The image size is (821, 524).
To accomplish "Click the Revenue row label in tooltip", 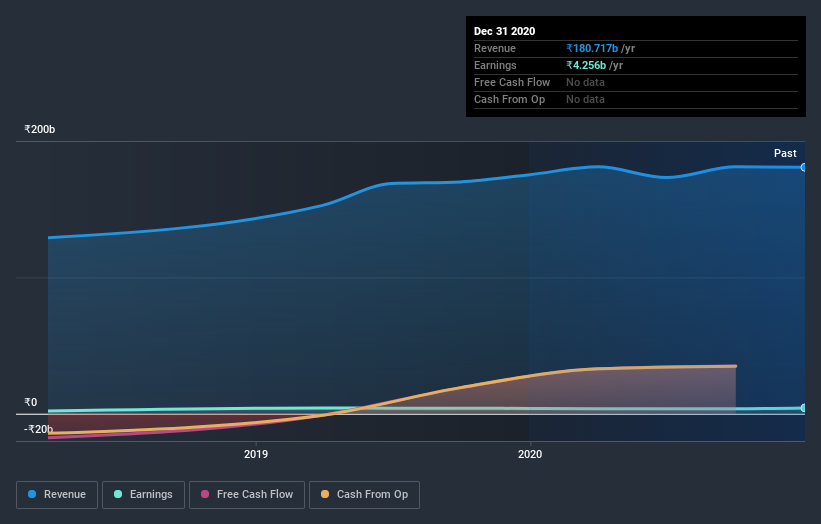I will tap(494, 48).
